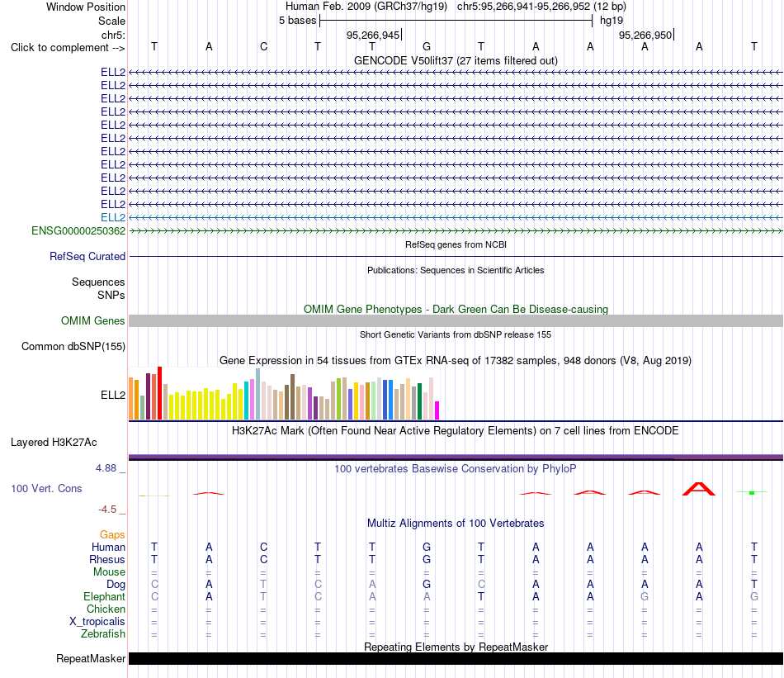Image resolution: width=784 pixels, height=678 pixels.
Task: Click the 100 Vert. Cons label
Action: pos(46,488)
